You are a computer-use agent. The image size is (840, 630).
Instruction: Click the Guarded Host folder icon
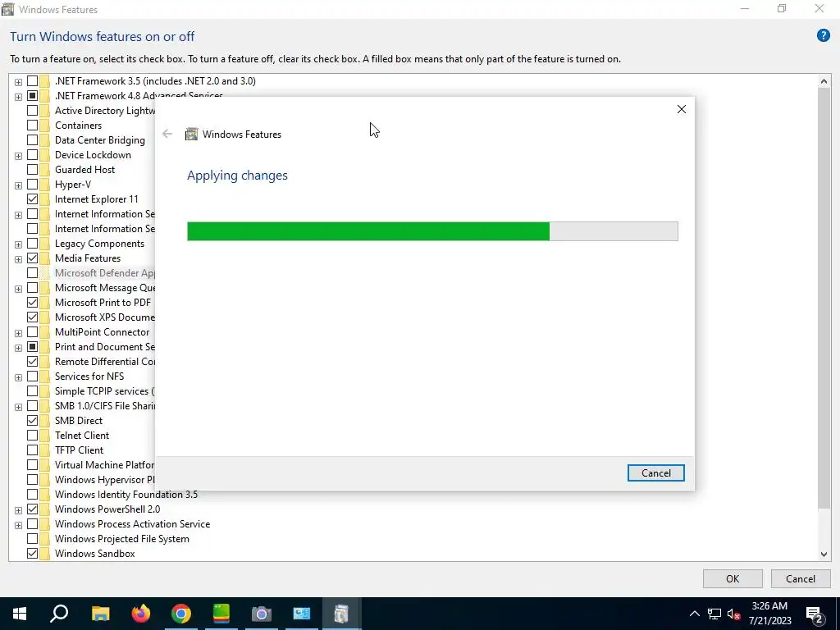[45, 170]
